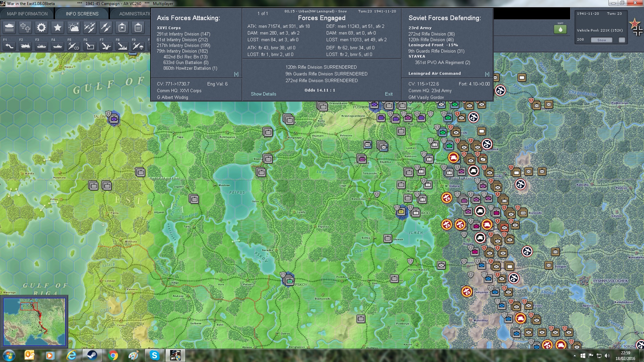Image resolution: width=644 pixels, height=362 pixels.
Task: Click the arrows reinforcement icon
Action: click(106, 27)
